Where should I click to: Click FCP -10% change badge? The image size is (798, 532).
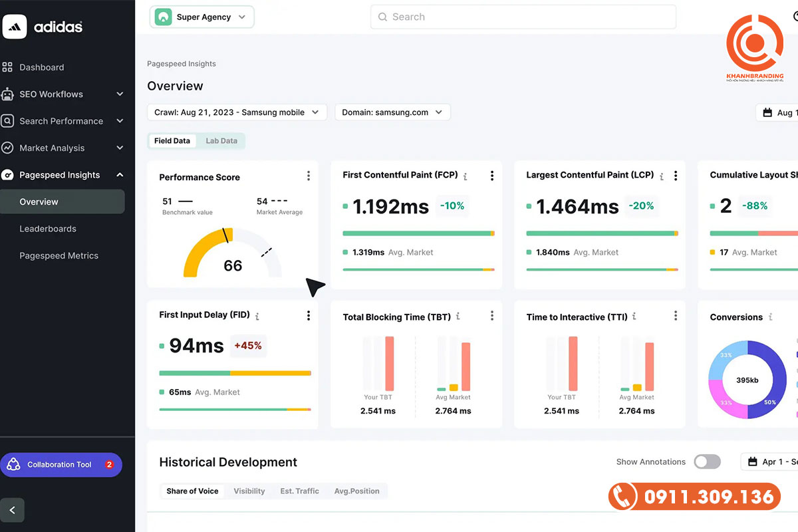[x=452, y=206]
